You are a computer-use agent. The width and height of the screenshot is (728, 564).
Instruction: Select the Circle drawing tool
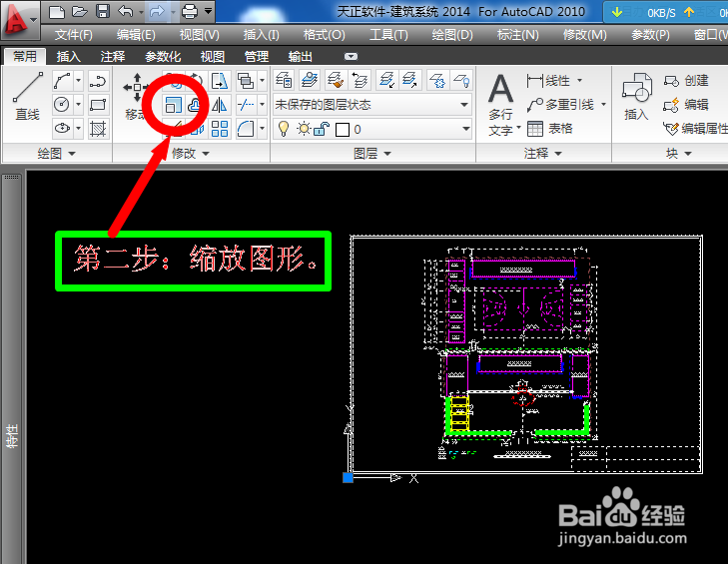(62, 105)
